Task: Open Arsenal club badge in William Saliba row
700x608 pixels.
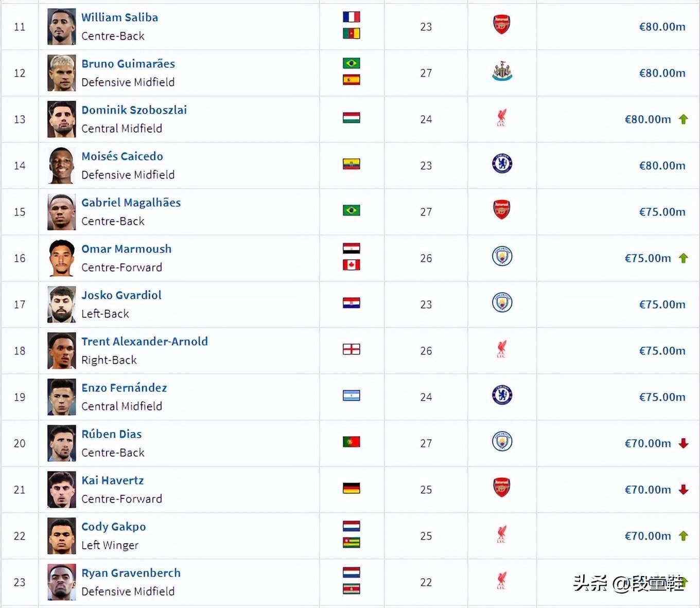Action: click(502, 24)
